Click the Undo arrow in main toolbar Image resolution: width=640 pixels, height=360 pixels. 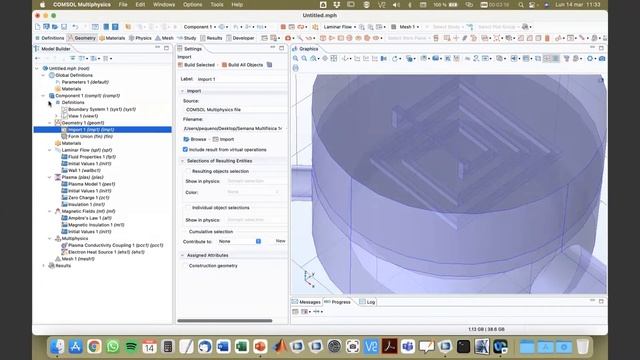pos(75,27)
